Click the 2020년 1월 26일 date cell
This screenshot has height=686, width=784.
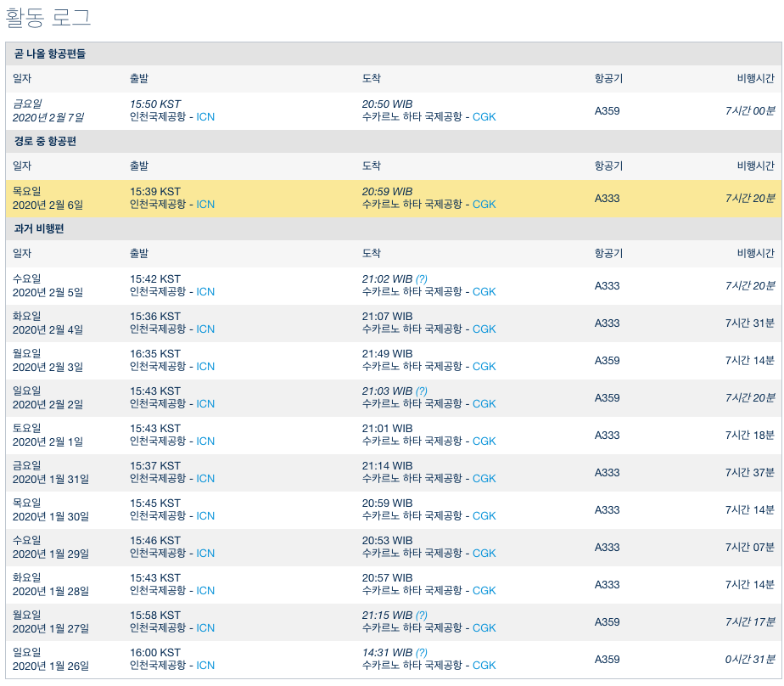tap(51, 666)
